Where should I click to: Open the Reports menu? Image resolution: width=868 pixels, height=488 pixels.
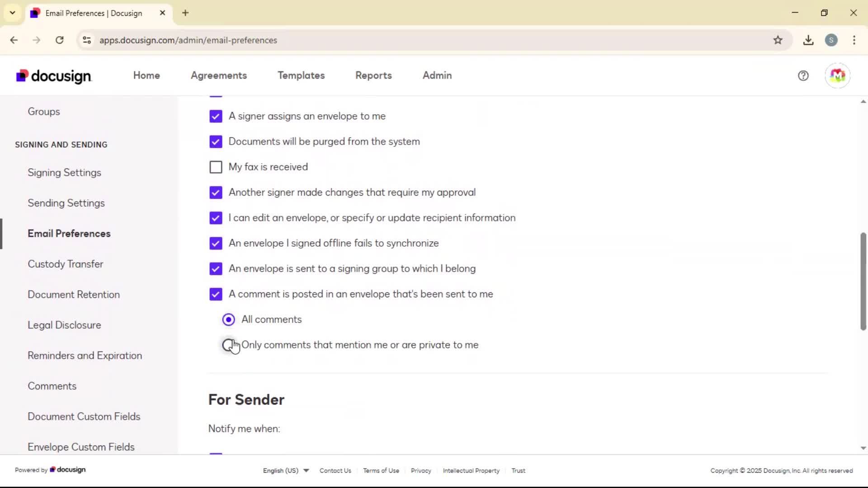[x=373, y=75]
